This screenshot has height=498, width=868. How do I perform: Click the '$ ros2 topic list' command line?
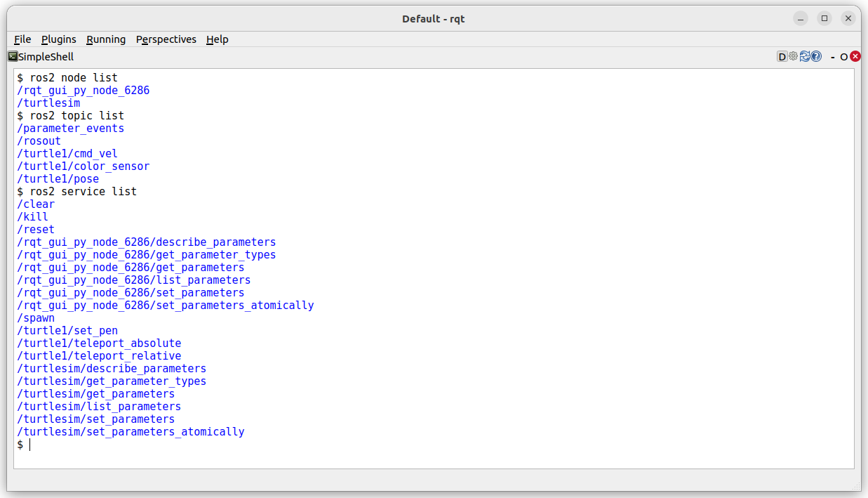70,115
